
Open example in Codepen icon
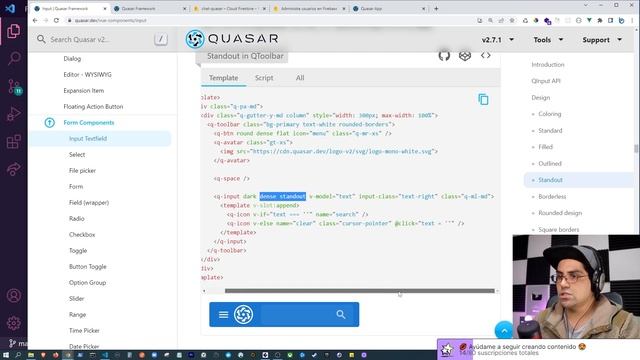(465, 55)
